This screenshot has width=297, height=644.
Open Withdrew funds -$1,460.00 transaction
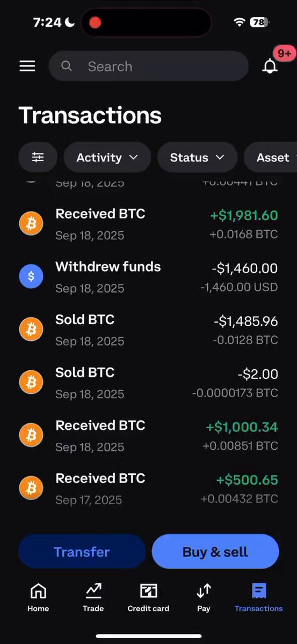(148, 277)
